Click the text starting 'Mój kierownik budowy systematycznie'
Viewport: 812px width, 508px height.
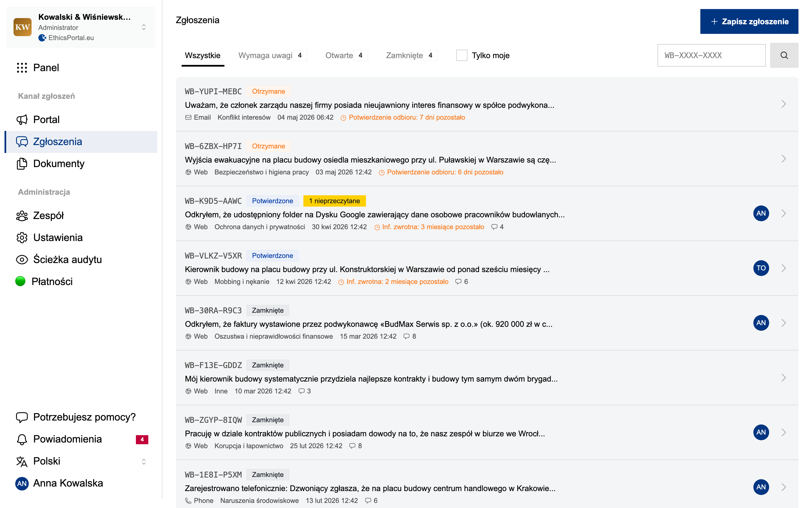371,379
